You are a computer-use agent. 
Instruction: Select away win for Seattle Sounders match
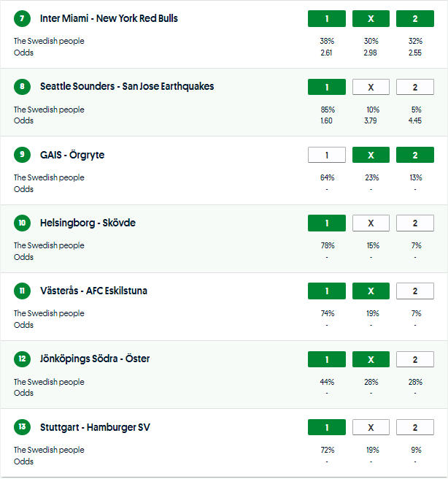coord(414,88)
